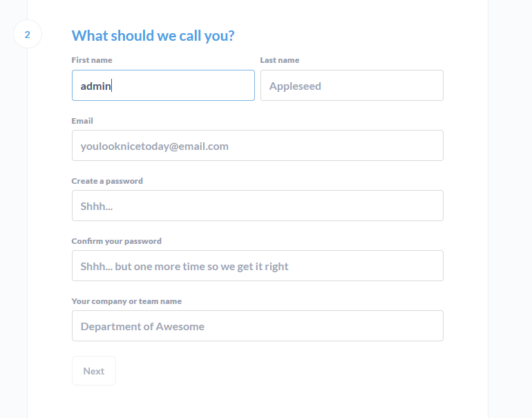Click the youlooknicetoday@email.com placeholder

point(154,146)
